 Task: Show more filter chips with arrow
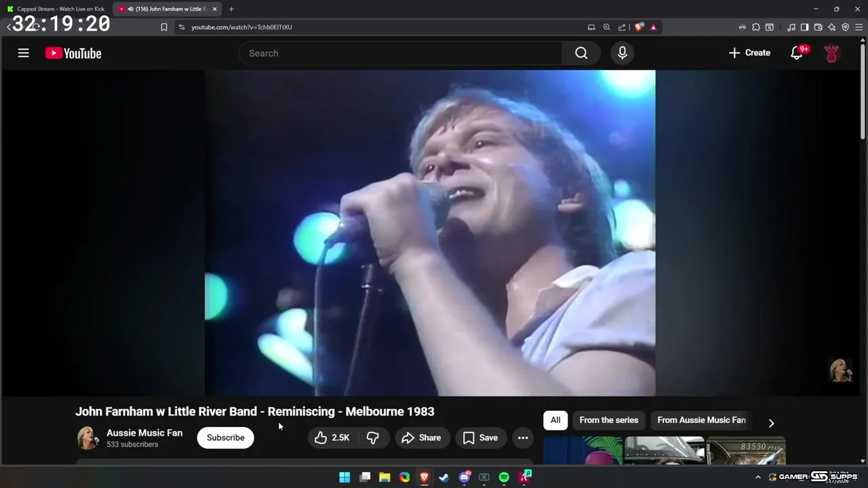[771, 423]
